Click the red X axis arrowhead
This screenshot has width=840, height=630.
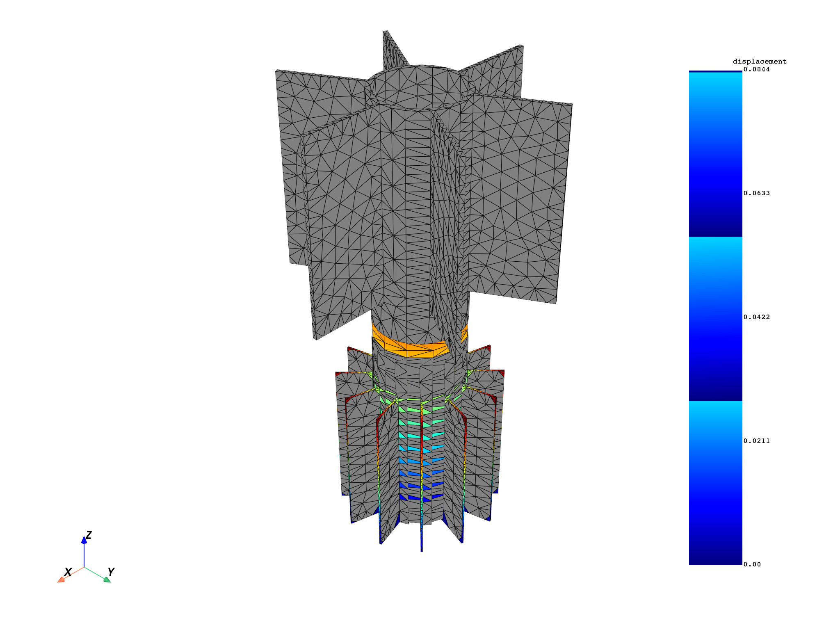[x=61, y=580]
